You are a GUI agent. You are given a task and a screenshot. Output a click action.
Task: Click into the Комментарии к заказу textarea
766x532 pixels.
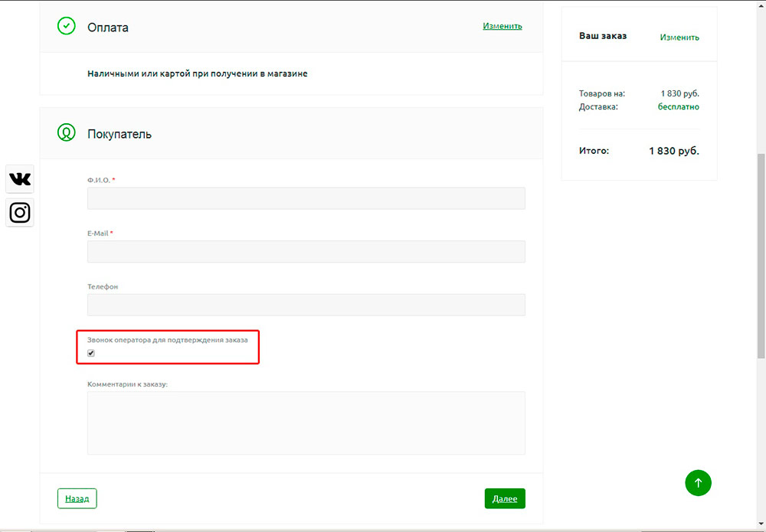[306, 423]
